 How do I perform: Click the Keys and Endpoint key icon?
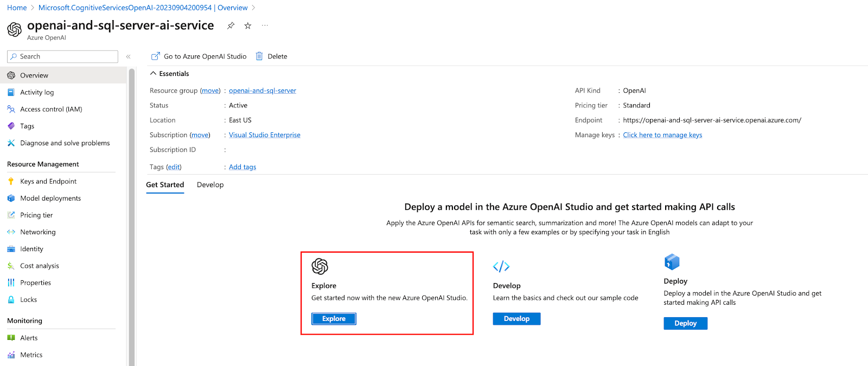coord(11,181)
